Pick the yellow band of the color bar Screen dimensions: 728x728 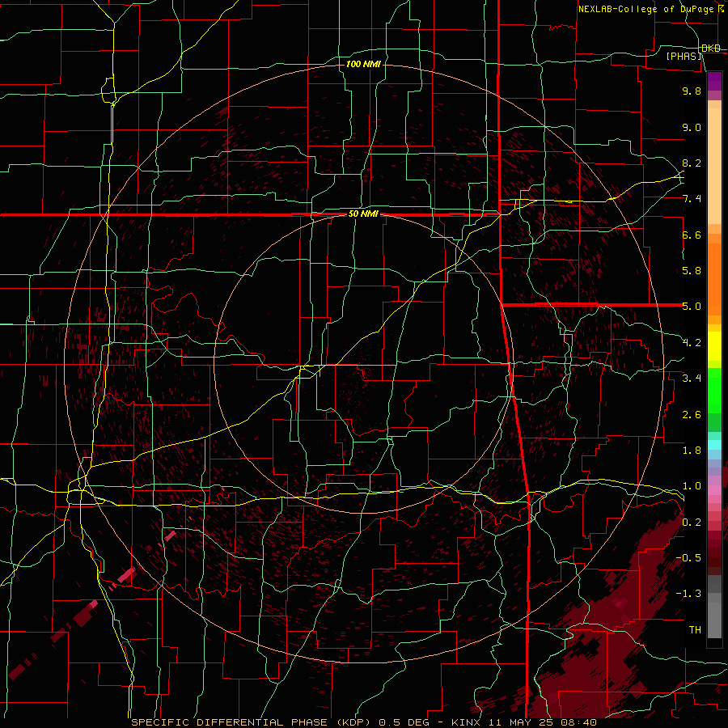(x=714, y=346)
